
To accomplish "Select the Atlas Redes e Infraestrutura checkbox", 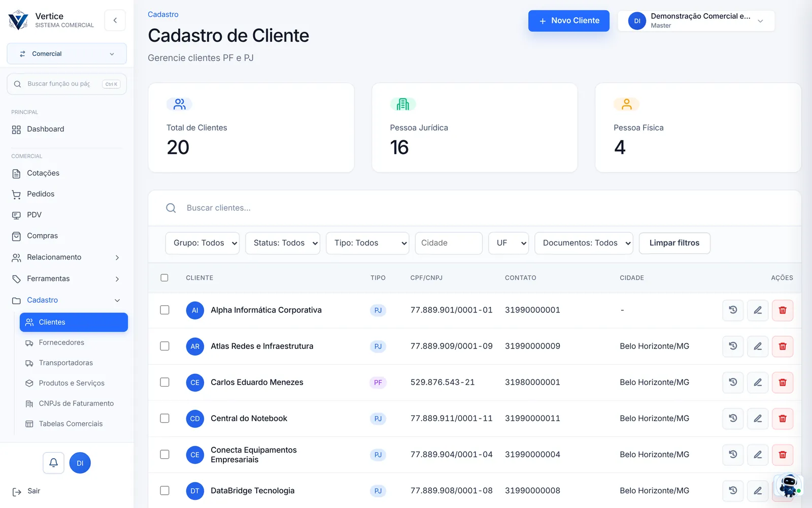I will coord(164,346).
